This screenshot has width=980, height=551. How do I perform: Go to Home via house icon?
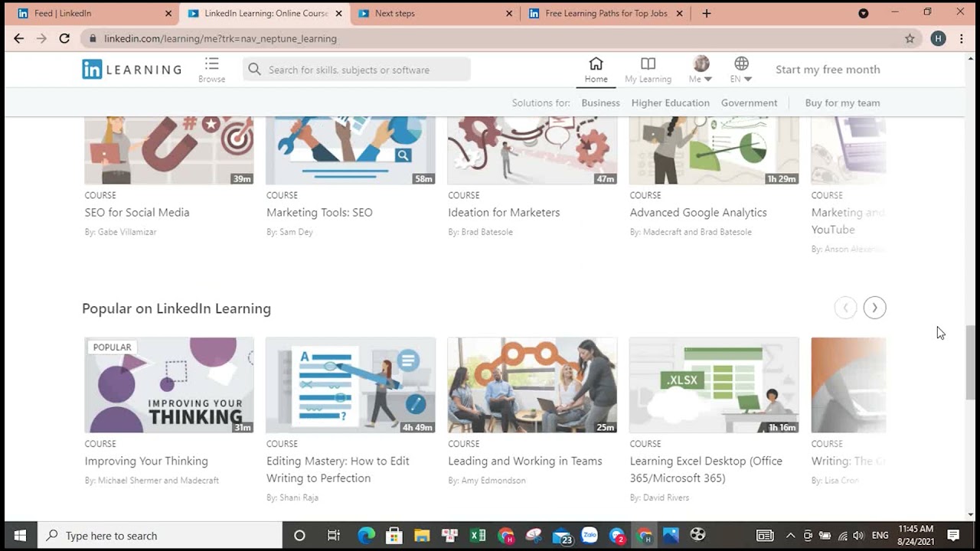(x=596, y=64)
